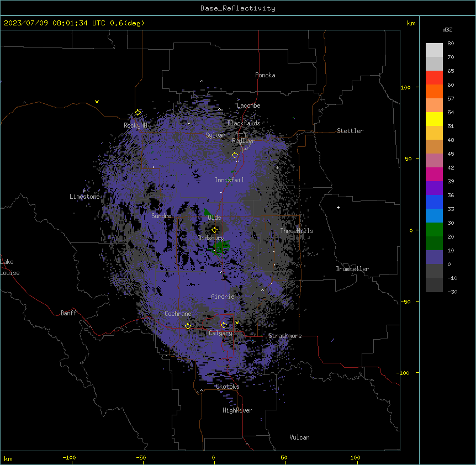Select the Lake Louise label

(x=9, y=267)
